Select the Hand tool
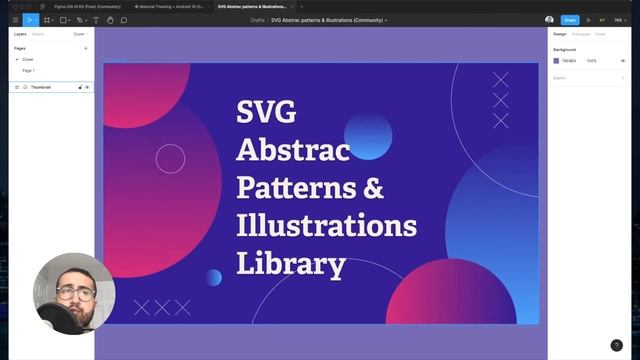This screenshot has width=640, height=360. (110, 20)
